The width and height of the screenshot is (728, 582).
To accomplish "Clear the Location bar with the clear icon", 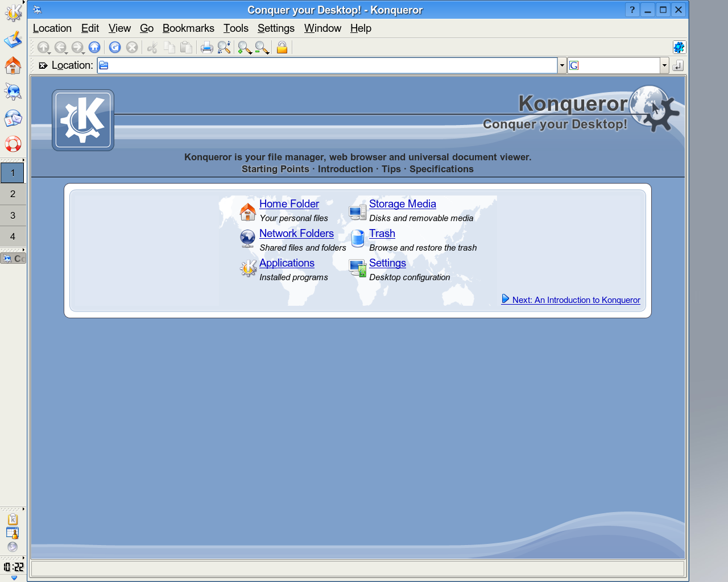I will [x=43, y=65].
